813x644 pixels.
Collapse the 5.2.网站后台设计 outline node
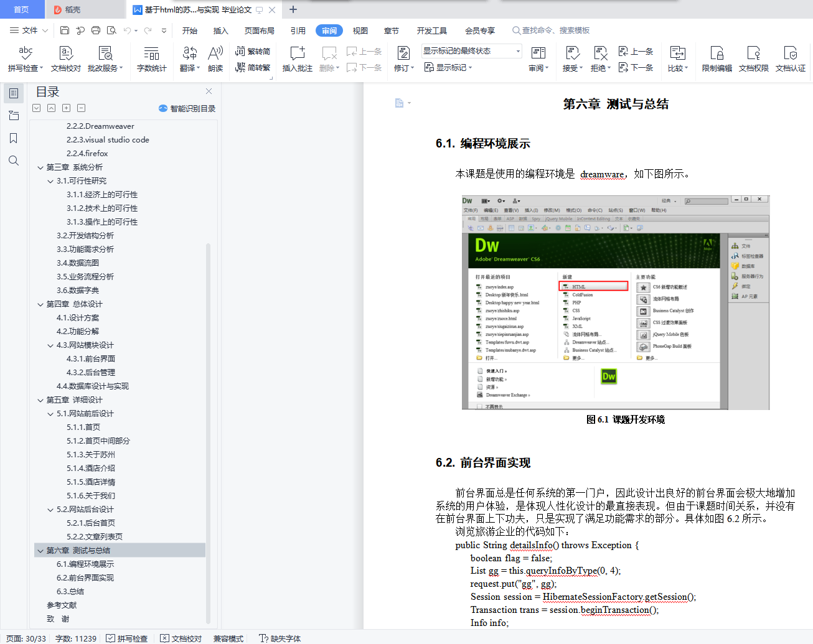point(50,510)
